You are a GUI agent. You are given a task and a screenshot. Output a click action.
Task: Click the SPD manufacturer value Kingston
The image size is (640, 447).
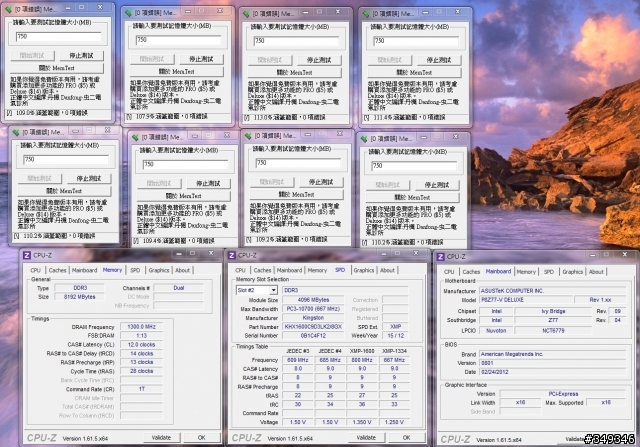pyautogui.click(x=313, y=318)
